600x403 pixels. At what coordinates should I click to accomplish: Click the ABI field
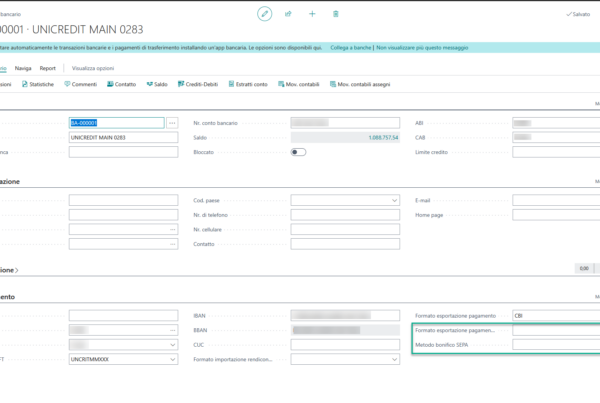tap(556, 123)
